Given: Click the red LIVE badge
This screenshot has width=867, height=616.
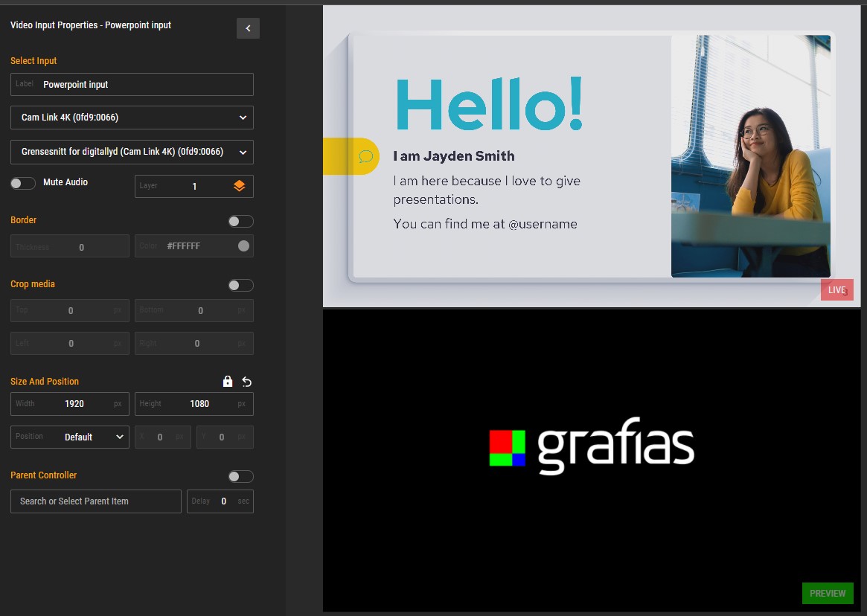Looking at the screenshot, I should [x=836, y=290].
